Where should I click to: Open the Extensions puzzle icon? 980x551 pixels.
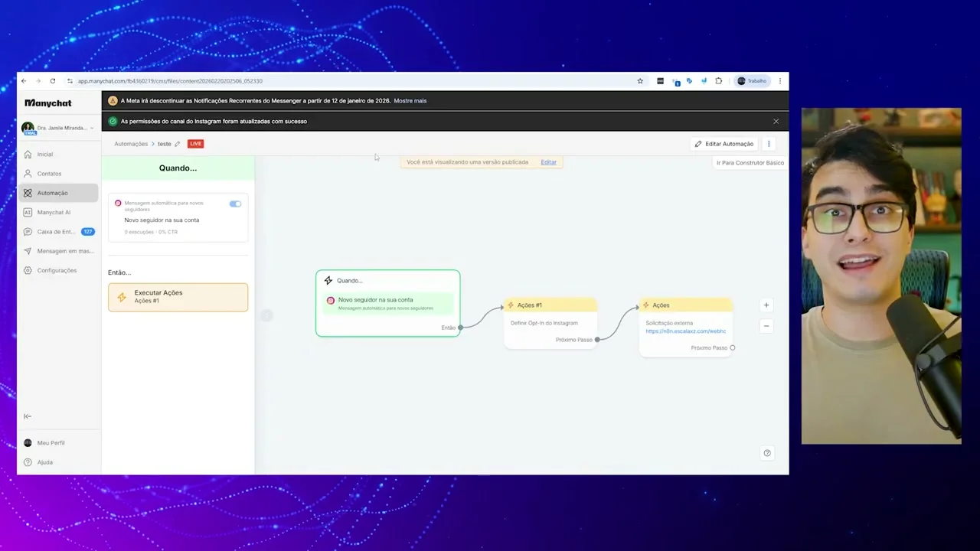coord(718,81)
